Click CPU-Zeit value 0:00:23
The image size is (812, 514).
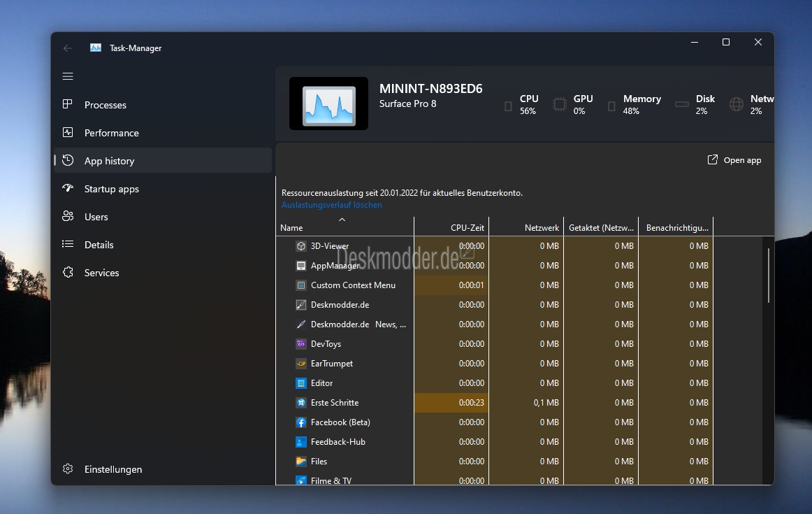tap(471, 403)
